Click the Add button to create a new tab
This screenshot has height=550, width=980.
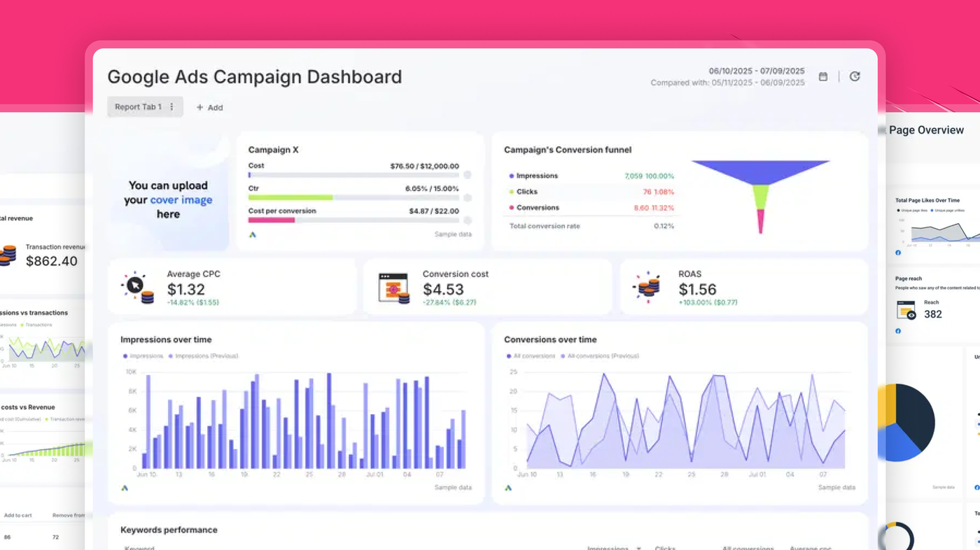(209, 107)
